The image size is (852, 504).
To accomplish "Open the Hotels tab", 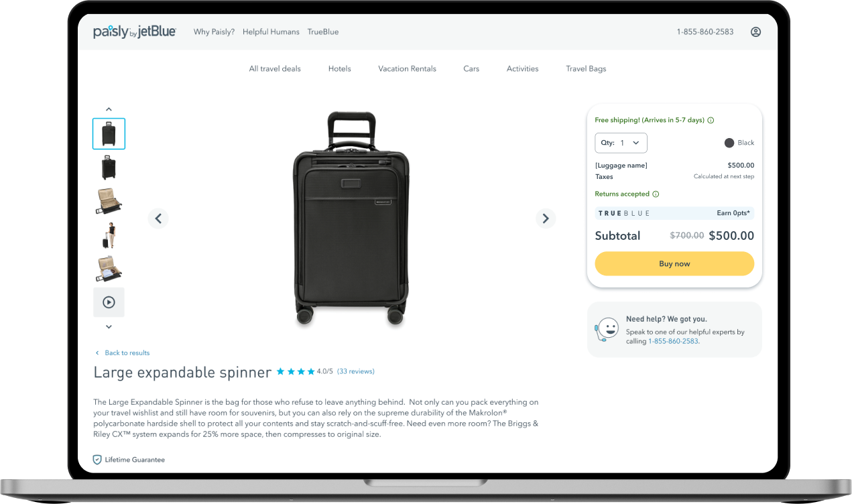I will [340, 68].
